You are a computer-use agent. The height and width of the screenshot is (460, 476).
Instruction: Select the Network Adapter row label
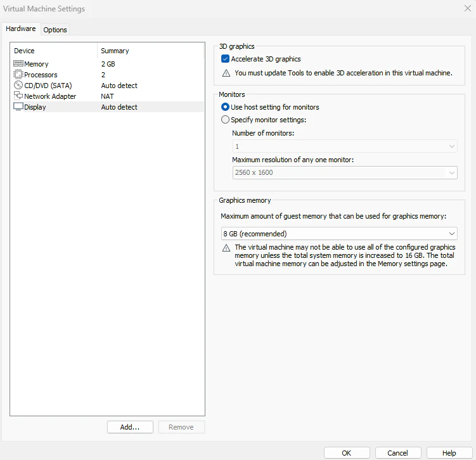[x=50, y=96]
